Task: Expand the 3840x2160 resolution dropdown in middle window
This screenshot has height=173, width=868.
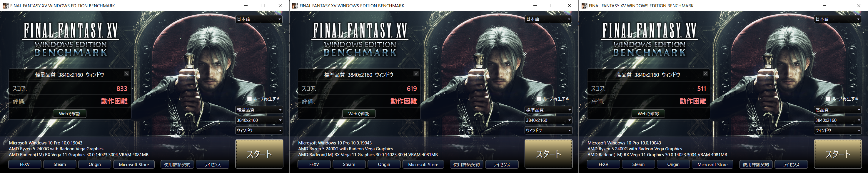Action: tap(548, 120)
